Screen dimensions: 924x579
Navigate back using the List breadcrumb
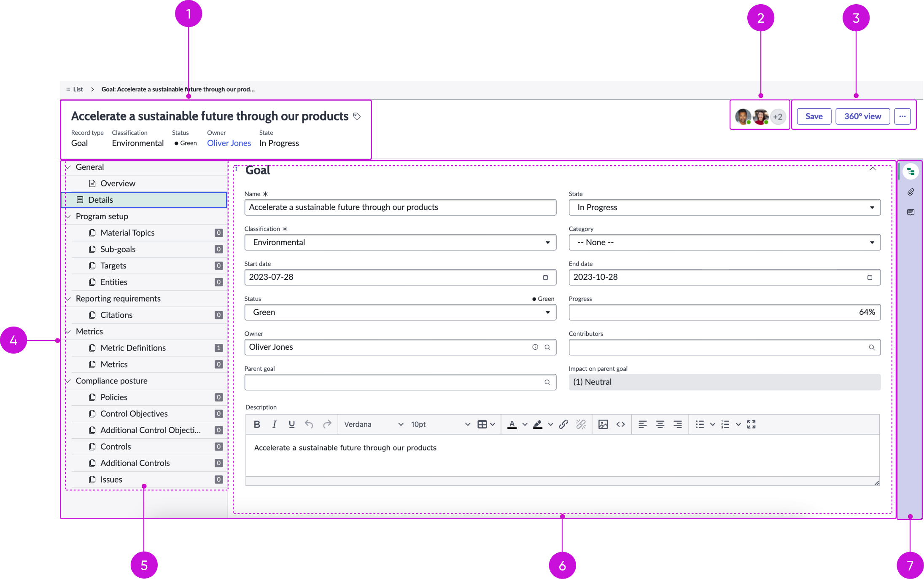point(78,89)
